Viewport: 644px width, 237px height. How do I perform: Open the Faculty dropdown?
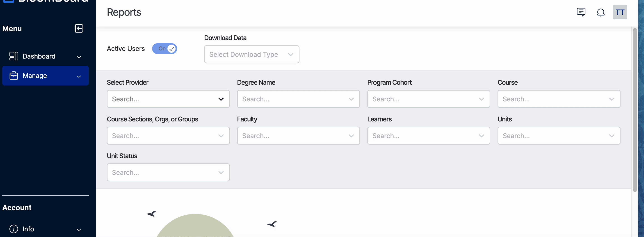(298, 135)
